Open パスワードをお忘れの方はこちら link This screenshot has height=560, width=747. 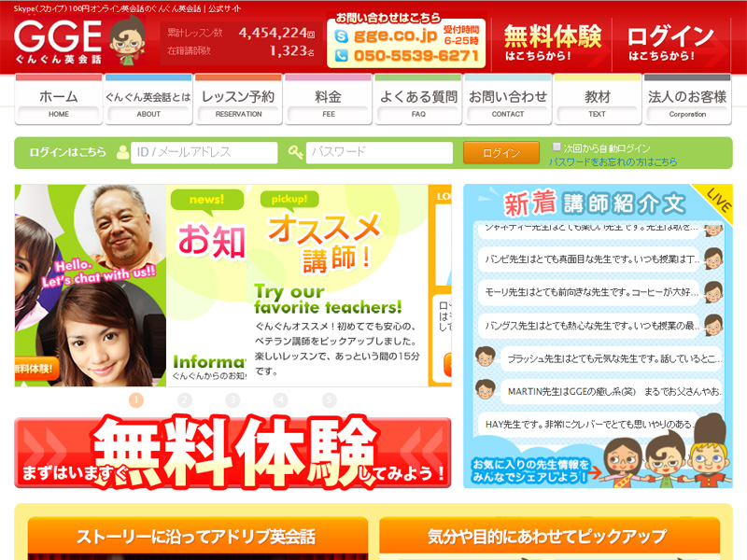(613, 161)
